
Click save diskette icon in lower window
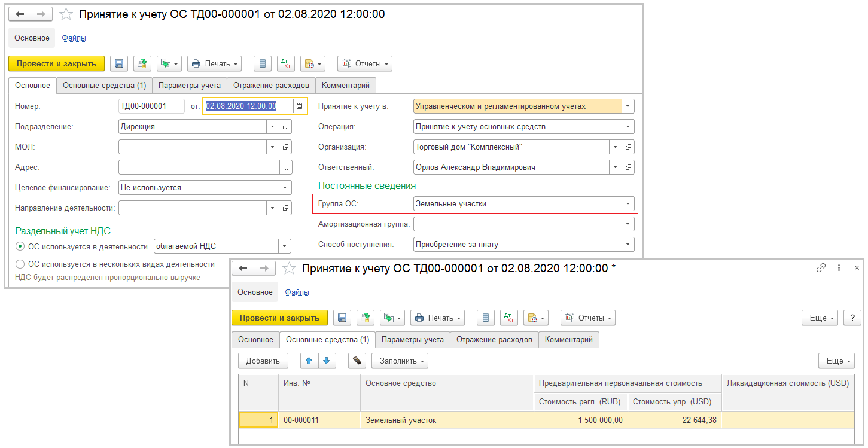pos(342,318)
